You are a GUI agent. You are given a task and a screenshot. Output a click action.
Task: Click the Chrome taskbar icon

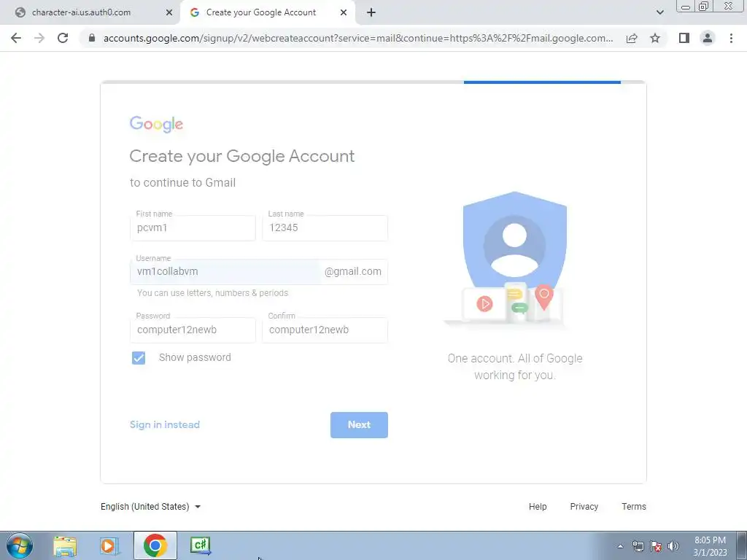tap(155, 545)
